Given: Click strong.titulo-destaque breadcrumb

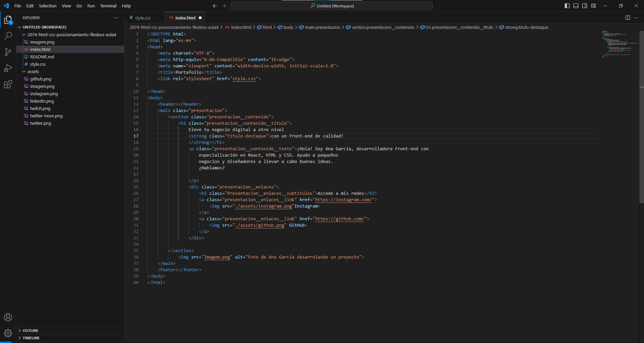Looking at the screenshot, I should point(524,27).
